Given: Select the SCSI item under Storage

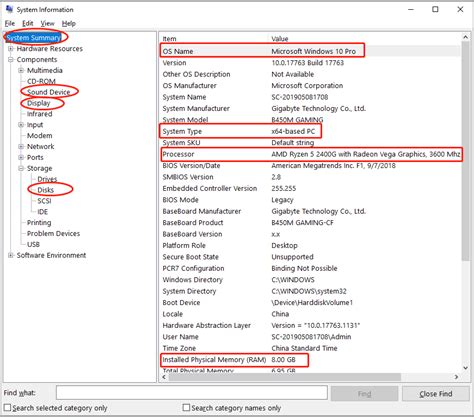Looking at the screenshot, I should 44,201.
